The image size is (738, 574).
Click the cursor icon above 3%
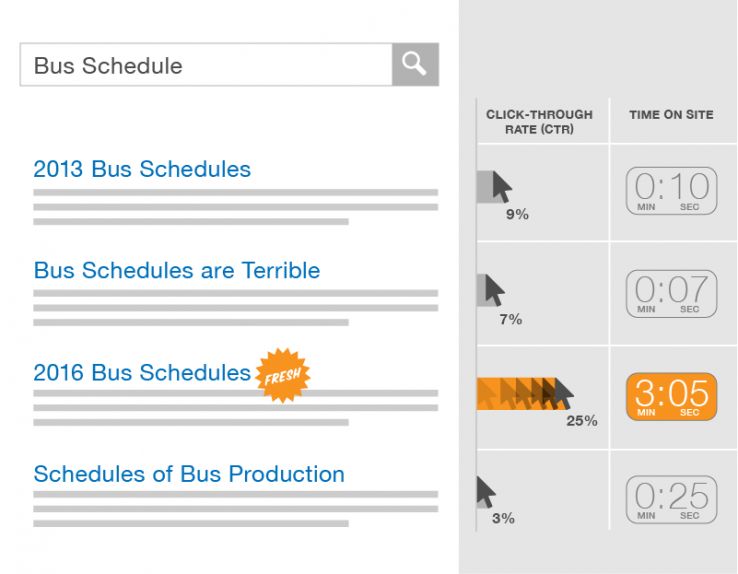[487, 491]
